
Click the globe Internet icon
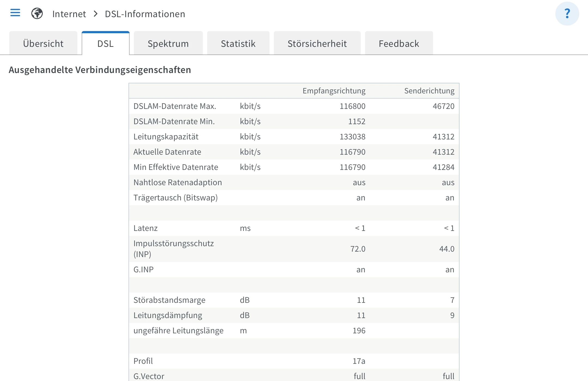coord(37,13)
